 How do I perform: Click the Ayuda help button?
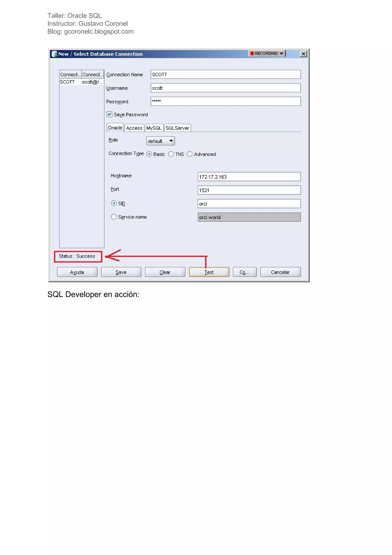pyautogui.click(x=77, y=272)
